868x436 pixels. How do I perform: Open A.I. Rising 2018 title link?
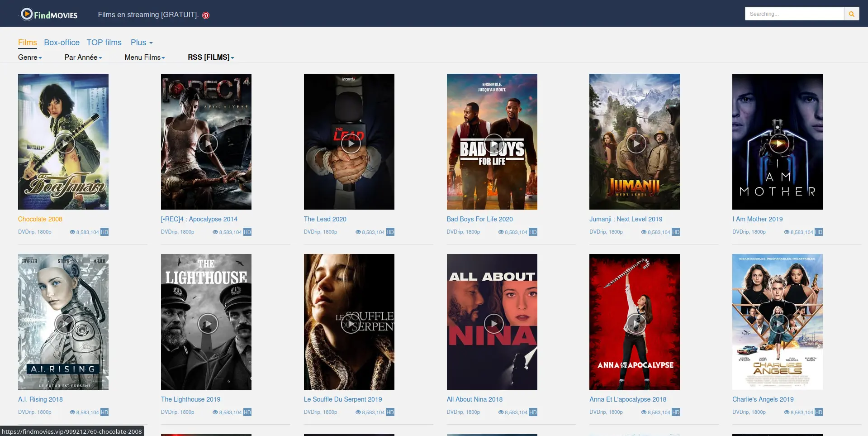pyautogui.click(x=40, y=399)
